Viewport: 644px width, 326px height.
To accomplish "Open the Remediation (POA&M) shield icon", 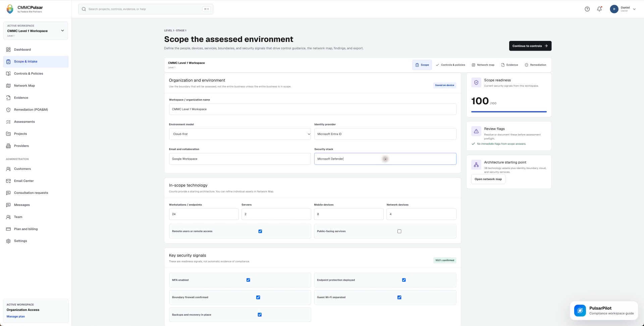I will 8,110.
